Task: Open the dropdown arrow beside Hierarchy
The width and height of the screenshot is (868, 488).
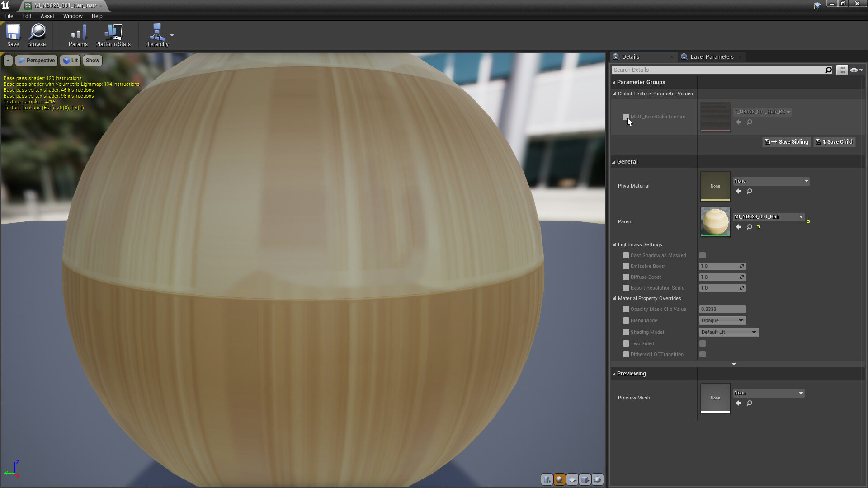Action: pos(172,35)
